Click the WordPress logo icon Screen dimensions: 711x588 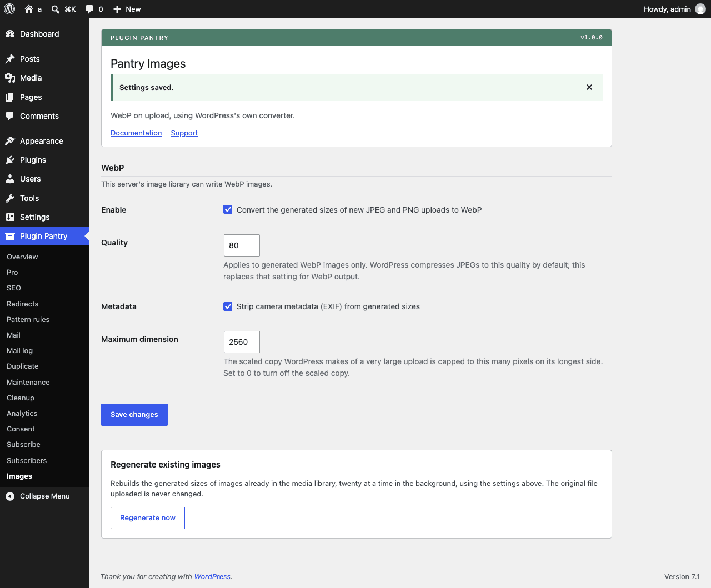point(9,9)
